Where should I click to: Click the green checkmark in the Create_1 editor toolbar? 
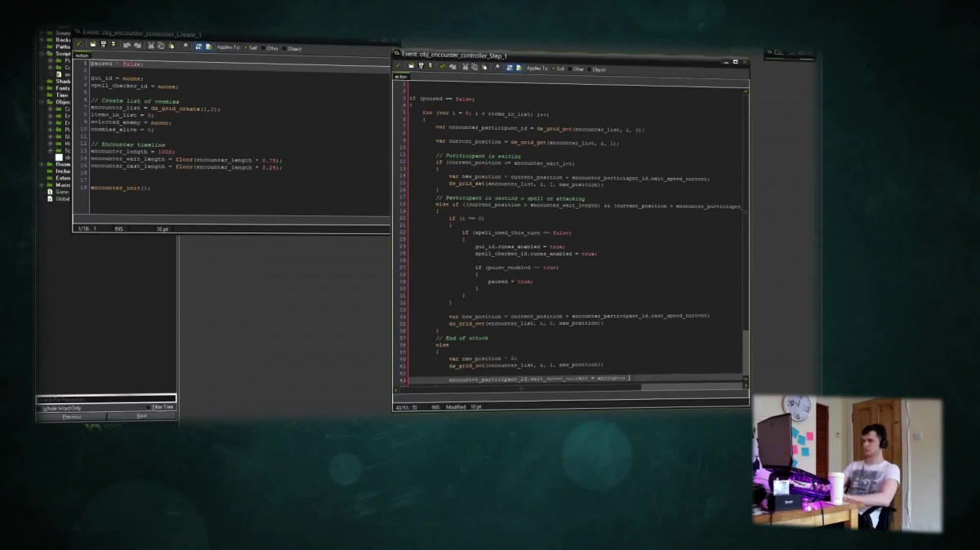coord(80,44)
